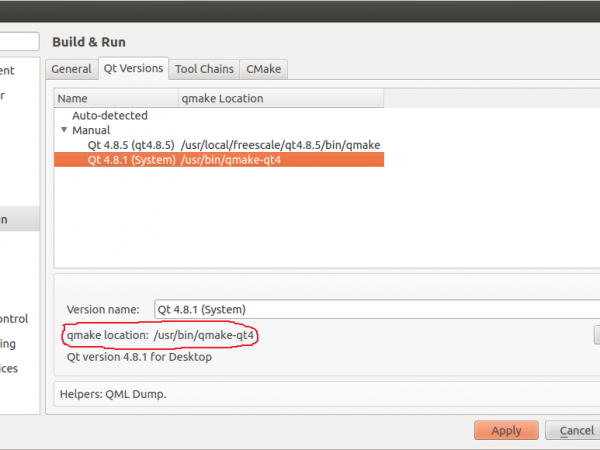This screenshot has width=600, height=450.
Task: Collapse the Manual tree group
Action: point(64,130)
